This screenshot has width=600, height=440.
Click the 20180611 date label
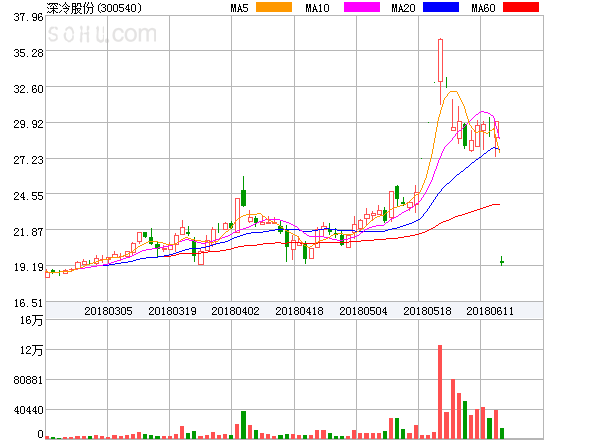click(x=490, y=311)
